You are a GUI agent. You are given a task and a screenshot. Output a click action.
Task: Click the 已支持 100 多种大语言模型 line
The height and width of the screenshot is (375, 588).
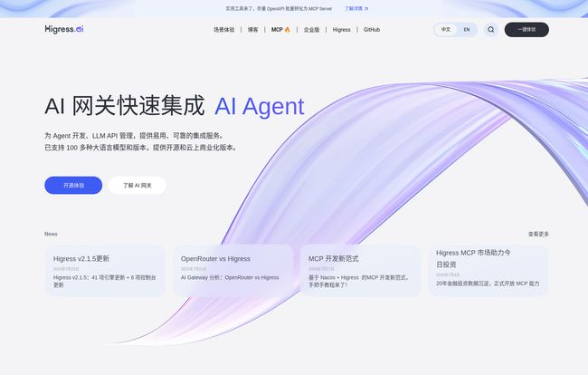pos(142,148)
